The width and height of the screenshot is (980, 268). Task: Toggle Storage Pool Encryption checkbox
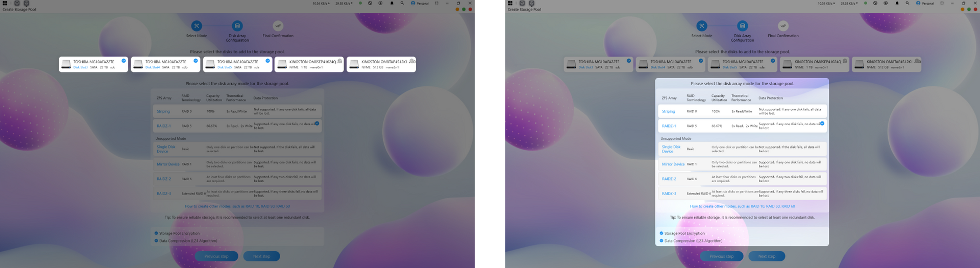(661, 233)
